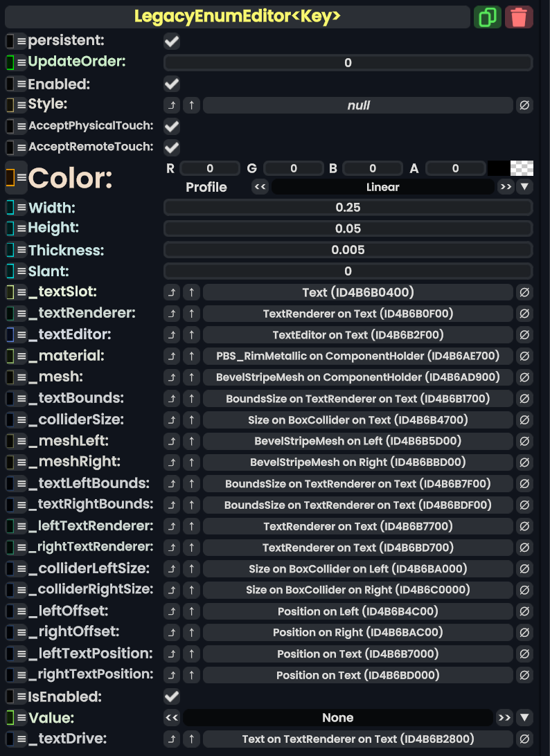Click the Value field showing None
The image size is (550, 756).
[338, 718]
